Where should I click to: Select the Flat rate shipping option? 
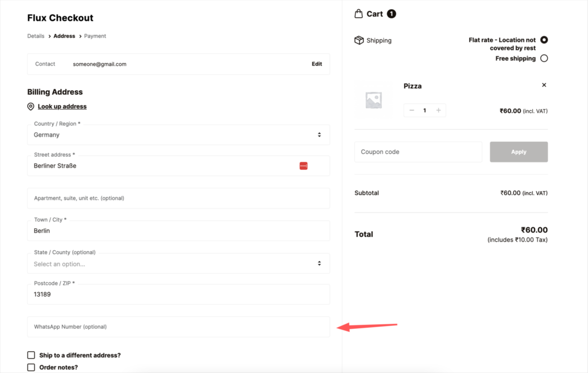click(544, 40)
